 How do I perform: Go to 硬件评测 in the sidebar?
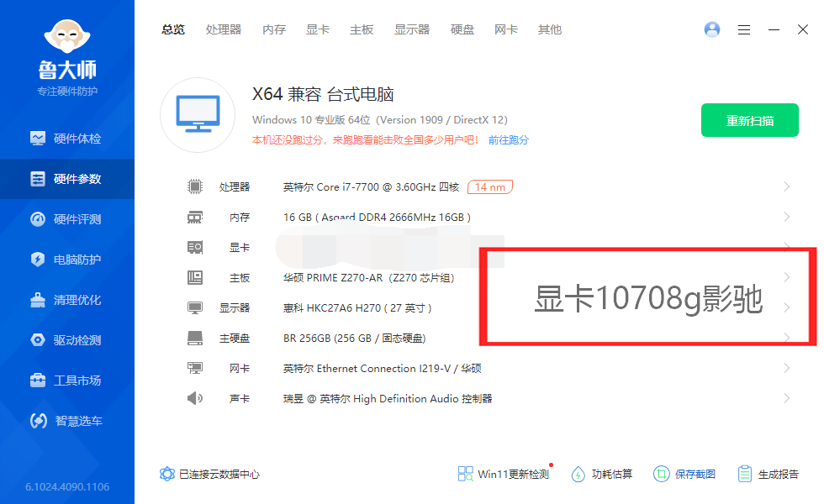66,219
